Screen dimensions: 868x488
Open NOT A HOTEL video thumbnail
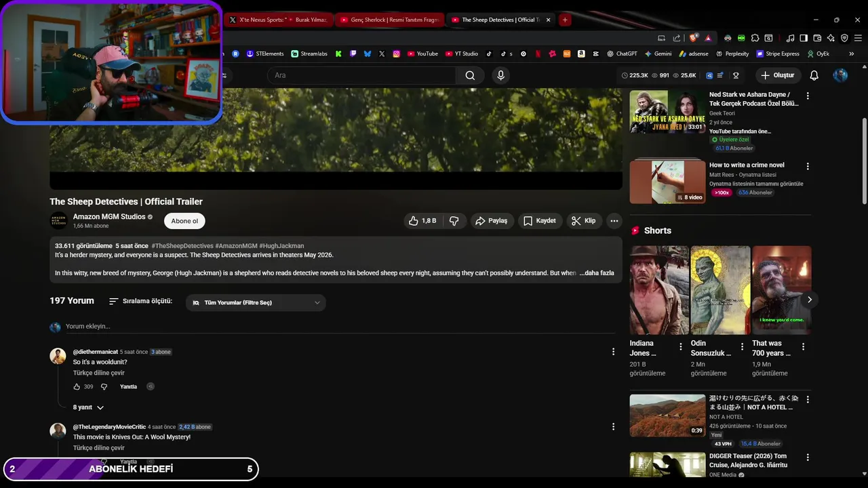tap(667, 415)
